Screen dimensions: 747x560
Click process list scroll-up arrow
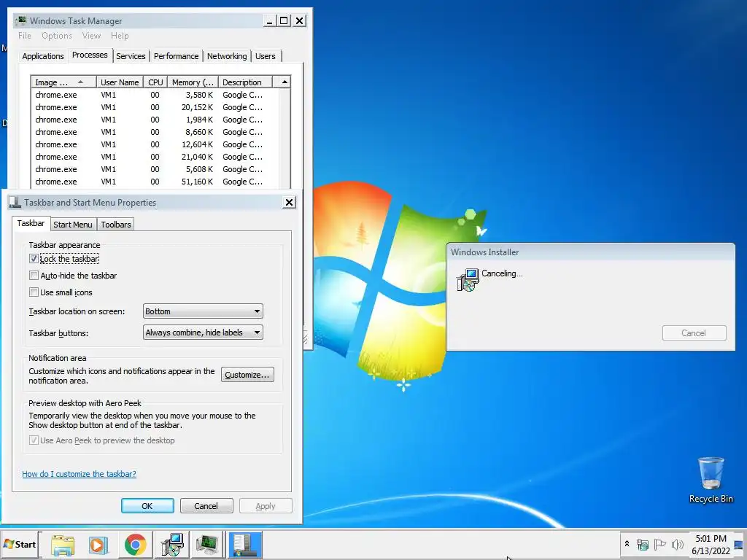point(285,82)
